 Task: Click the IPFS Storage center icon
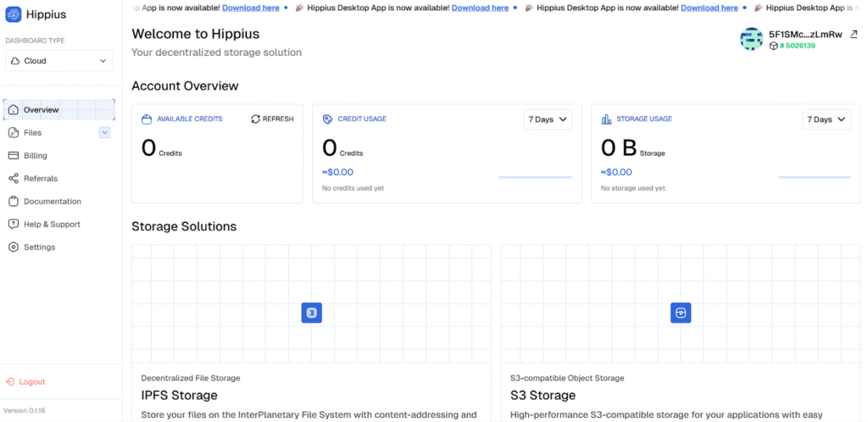311,313
